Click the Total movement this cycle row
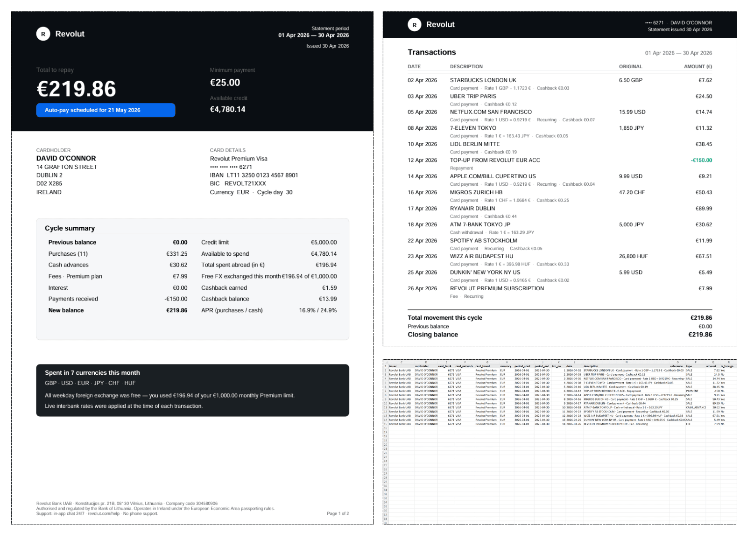This screenshot has width=747, height=560. click(560, 318)
